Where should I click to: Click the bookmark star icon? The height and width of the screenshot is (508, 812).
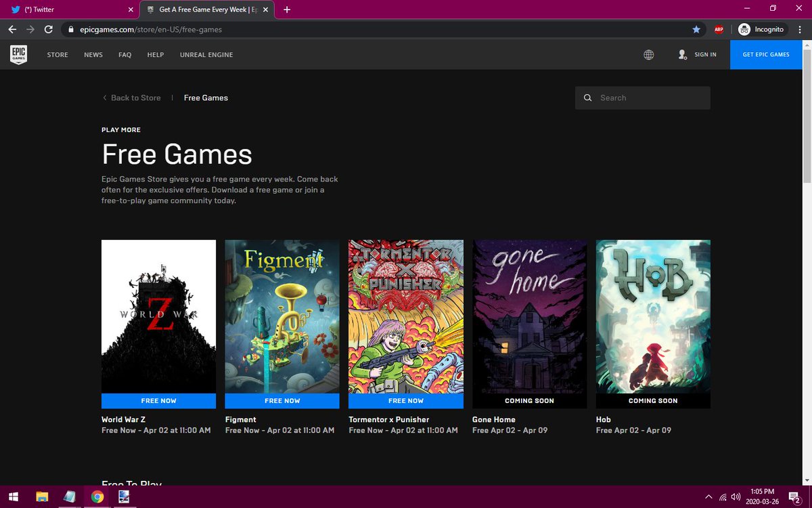(x=696, y=29)
